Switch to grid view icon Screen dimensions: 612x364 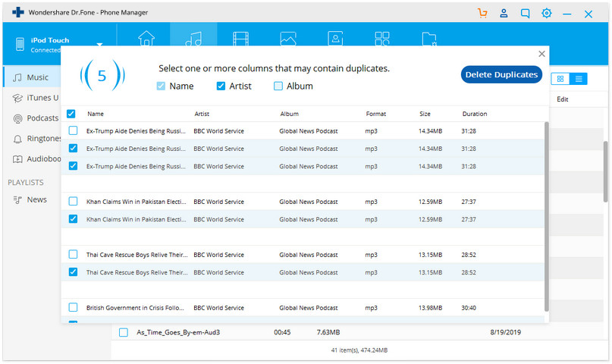pyautogui.click(x=560, y=79)
